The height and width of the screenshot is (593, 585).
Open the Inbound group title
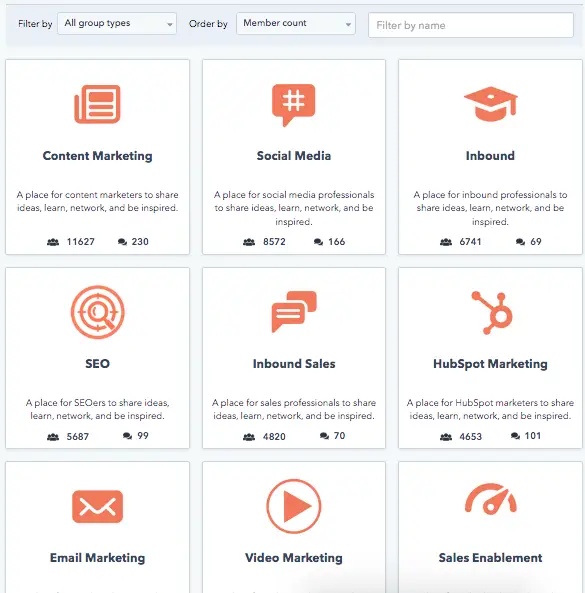click(490, 156)
